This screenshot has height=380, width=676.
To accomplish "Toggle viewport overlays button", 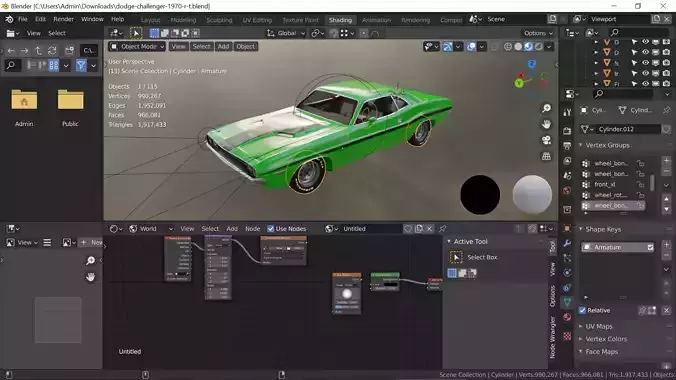I will (x=472, y=47).
